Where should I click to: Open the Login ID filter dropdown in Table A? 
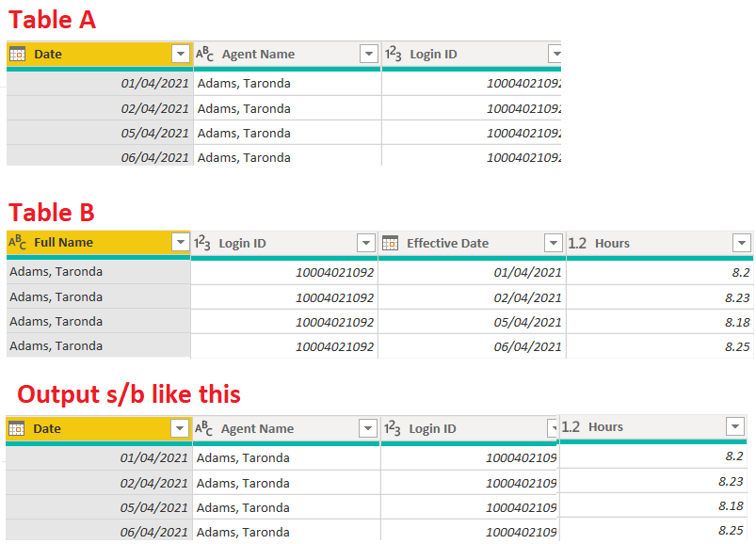point(555,54)
